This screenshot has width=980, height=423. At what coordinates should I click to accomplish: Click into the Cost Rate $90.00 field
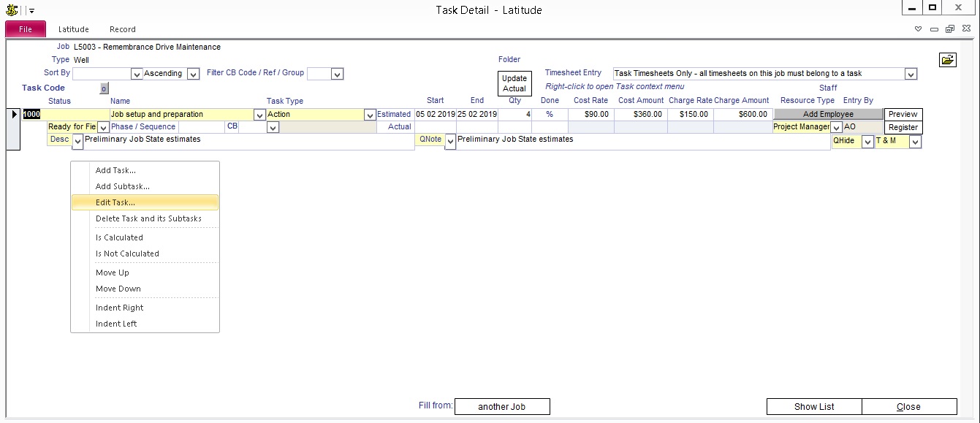(x=590, y=115)
